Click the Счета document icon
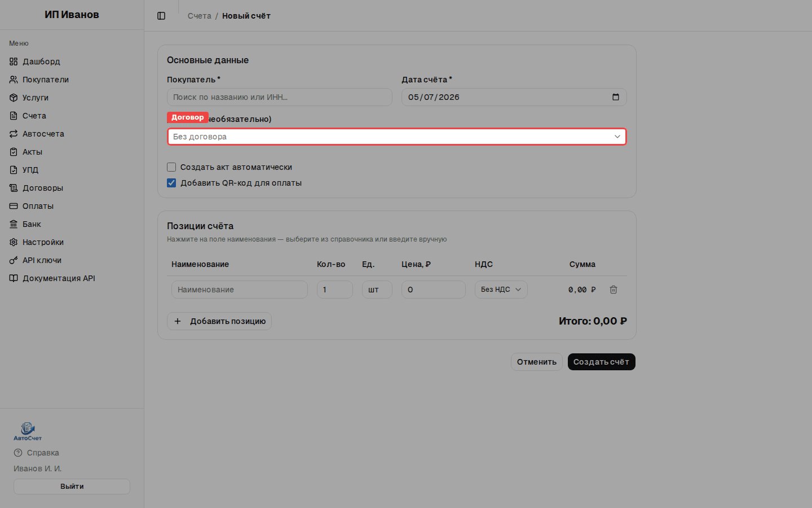 (14, 116)
